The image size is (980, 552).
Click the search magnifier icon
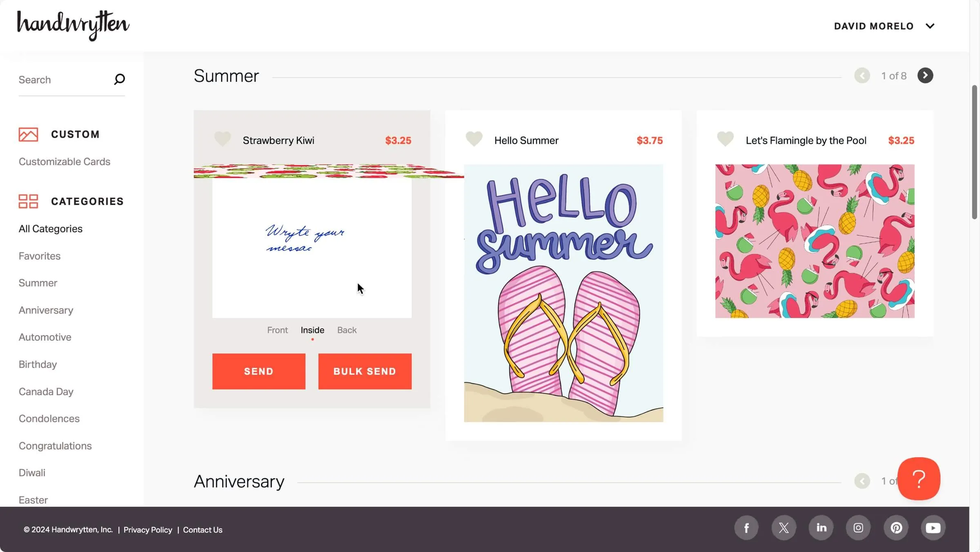(x=119, y=79)
